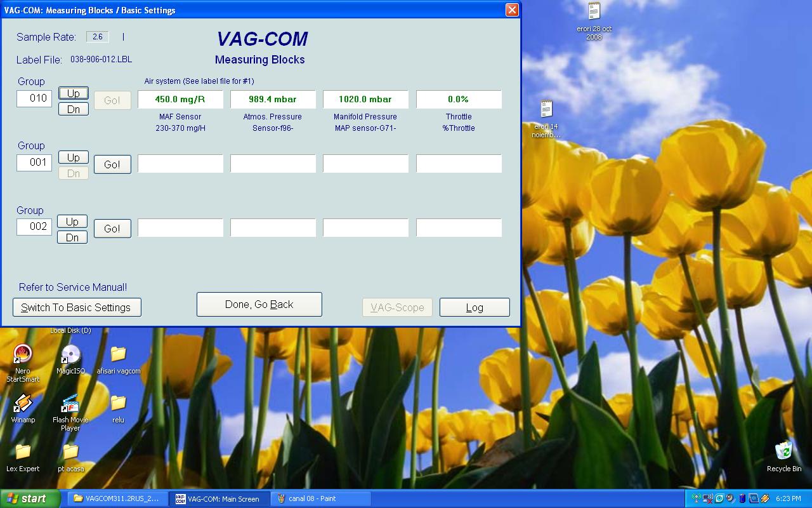
Task: Click the Log button
Action: [475, 307]
